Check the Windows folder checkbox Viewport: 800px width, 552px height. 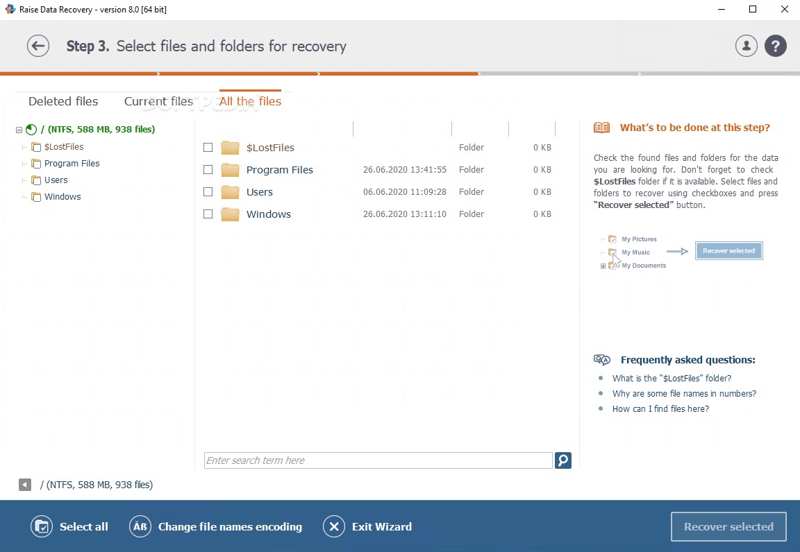pos(208,214)
